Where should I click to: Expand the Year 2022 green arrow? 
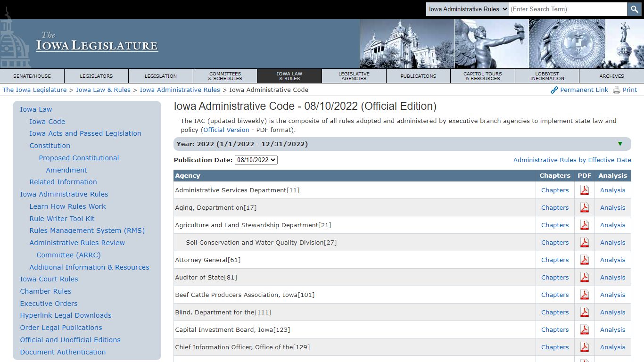click(x=620, y=144)
